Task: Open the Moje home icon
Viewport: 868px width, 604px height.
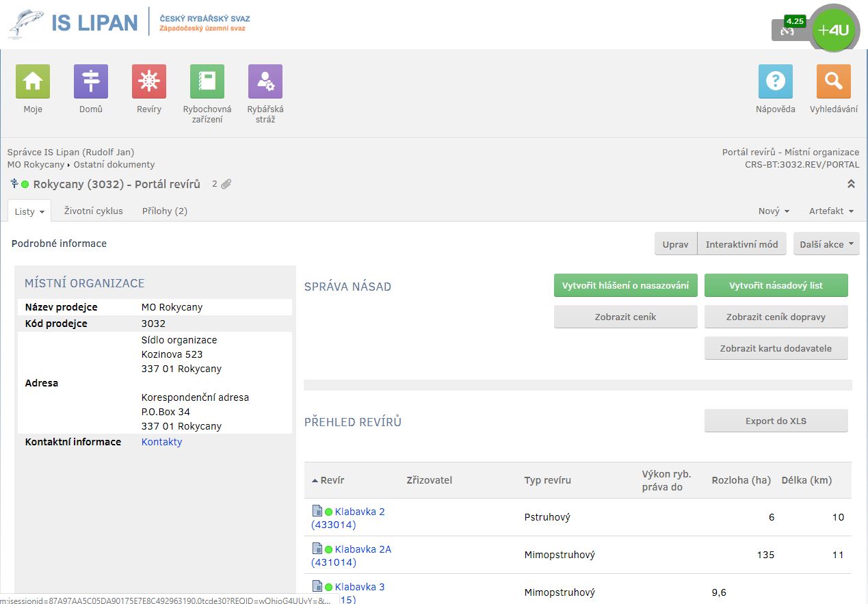Action: pyautogui.click(x=33, y=81)
